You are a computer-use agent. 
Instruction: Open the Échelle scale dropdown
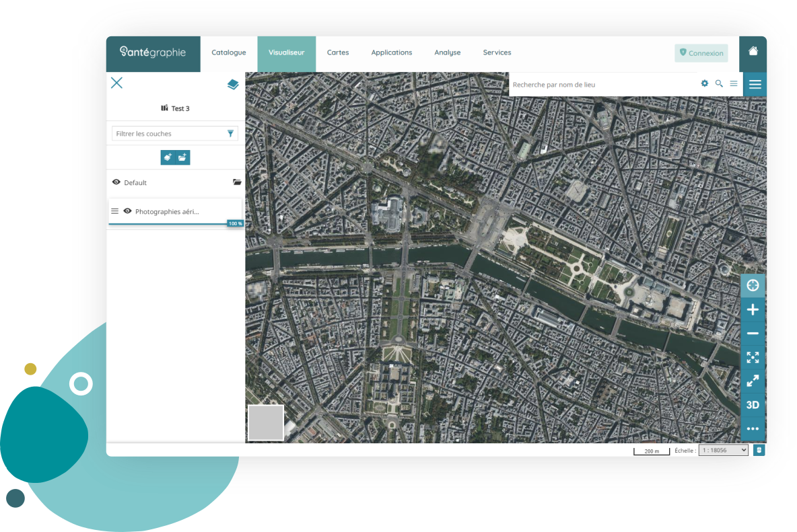click(x=724, y=450)
